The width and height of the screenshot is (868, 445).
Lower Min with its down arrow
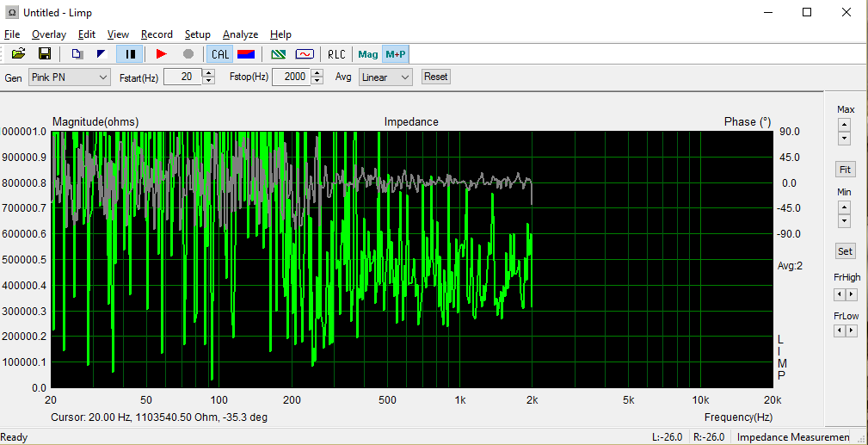pos(844,220)
